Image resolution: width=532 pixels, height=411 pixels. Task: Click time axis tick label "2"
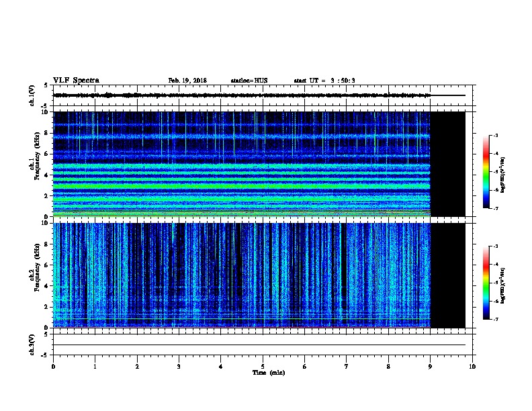coord(137,366)
